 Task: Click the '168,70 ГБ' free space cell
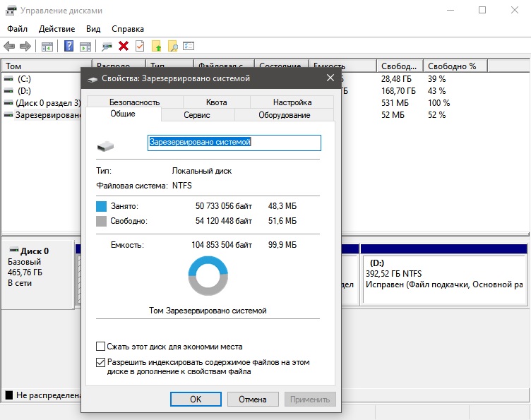(x=398, y=90)
